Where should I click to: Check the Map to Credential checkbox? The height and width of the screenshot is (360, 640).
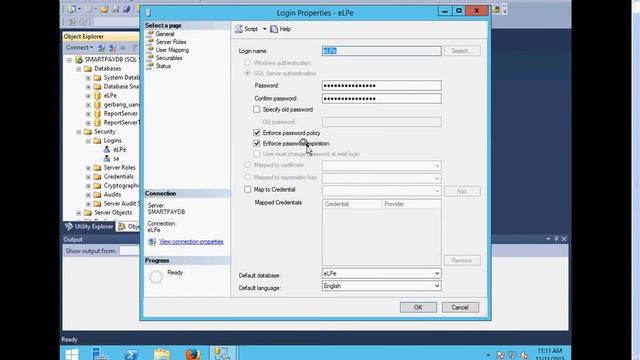(x=247, y=189)
